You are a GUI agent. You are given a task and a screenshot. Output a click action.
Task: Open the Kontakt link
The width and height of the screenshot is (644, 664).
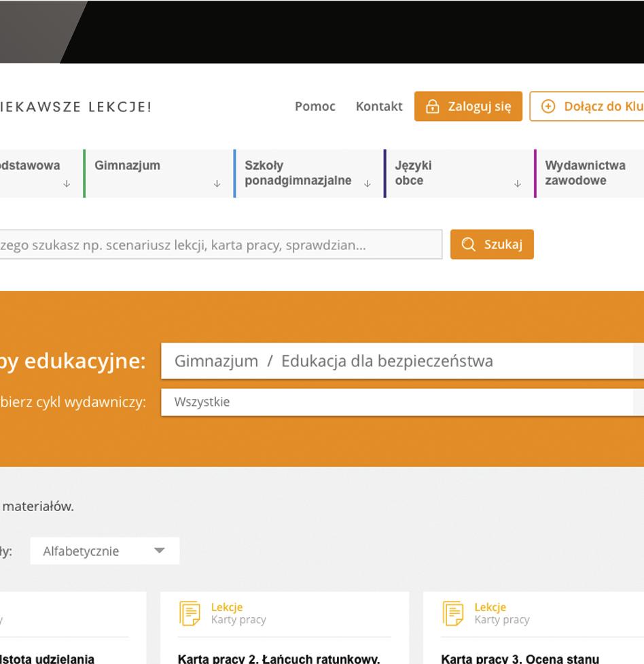tap(379, 106)
